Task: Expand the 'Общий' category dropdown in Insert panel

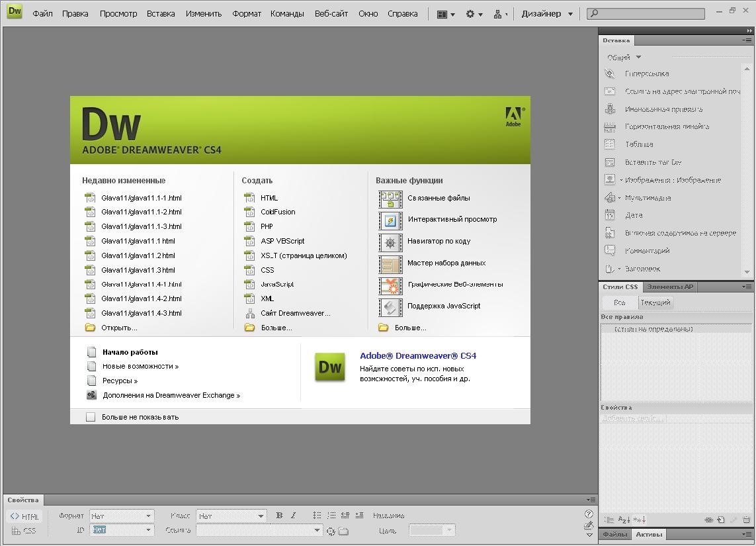Action: tap(624, 57)
